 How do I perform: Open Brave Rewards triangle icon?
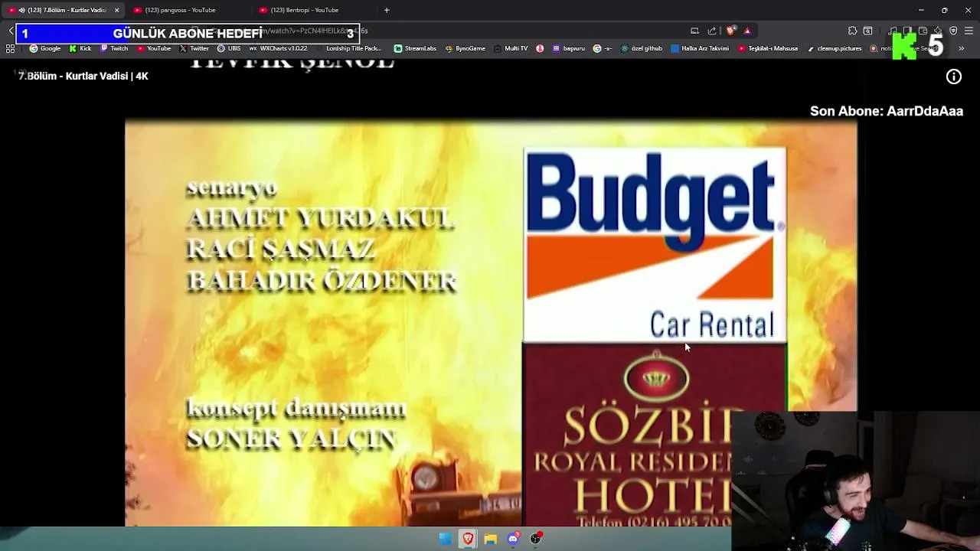(x=747, y=31)
